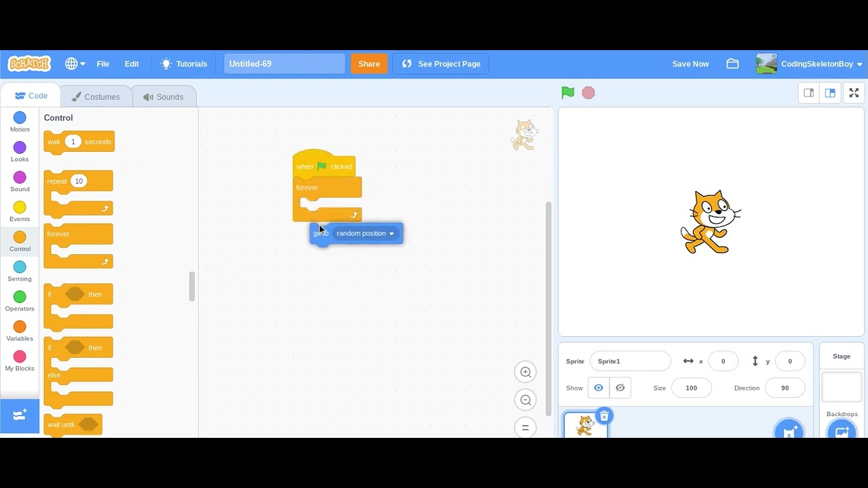
Task: Select the My Blocks category
Action: coord(20,361)
